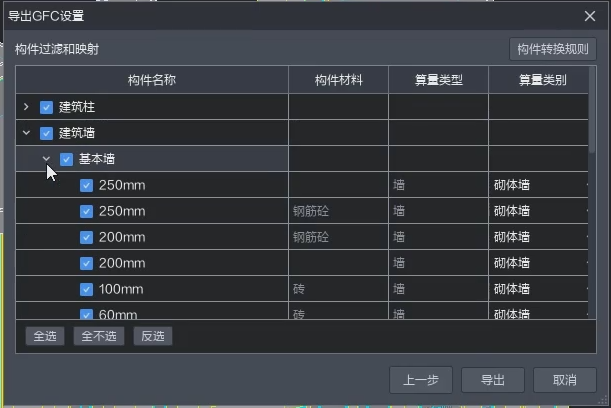Screen dimensions: 611x408
Task: Select the 基本墙 row label
Action: [97, 159]
